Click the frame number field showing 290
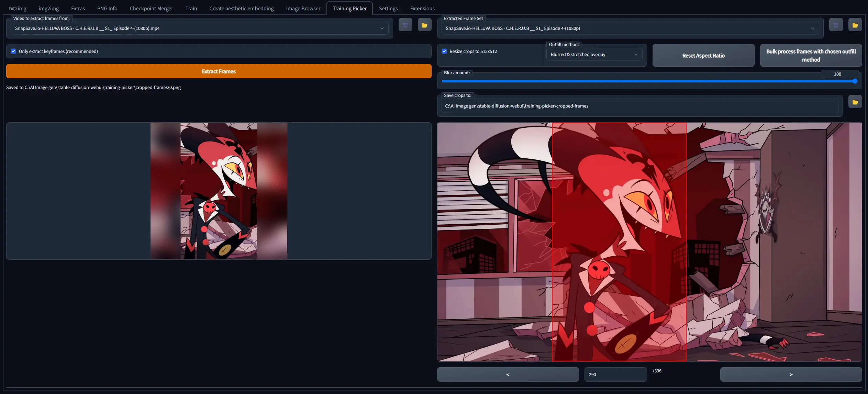This screenshot has width=868, height=394. pyautogui.click(x=615, y=374)
